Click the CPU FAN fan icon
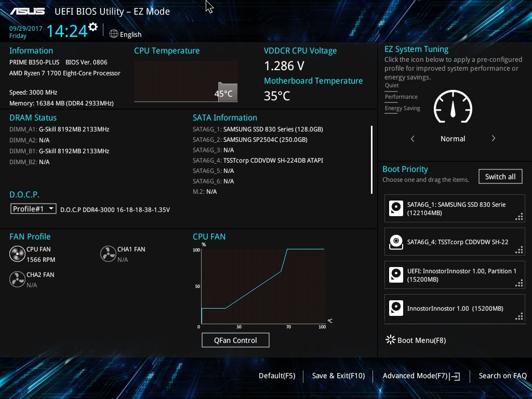The height and width of the screenshot is (399, 532). click(x=17, y=254)
